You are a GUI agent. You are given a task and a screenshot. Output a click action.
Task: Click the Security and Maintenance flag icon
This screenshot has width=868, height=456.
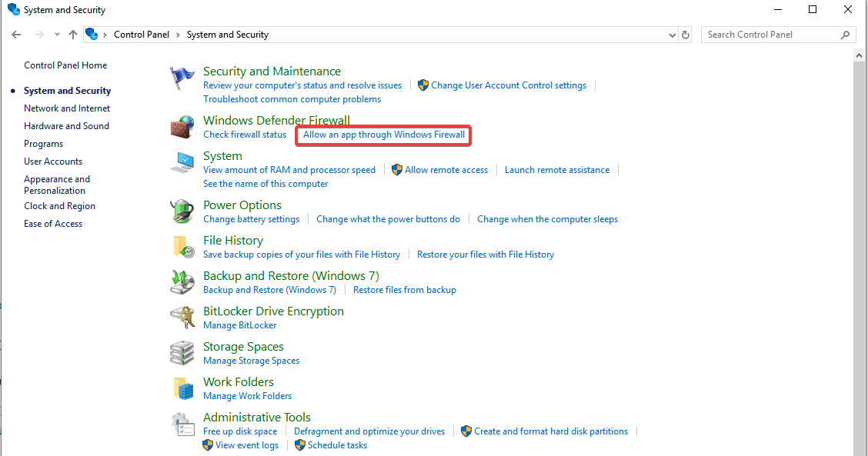tap(182, 78)
